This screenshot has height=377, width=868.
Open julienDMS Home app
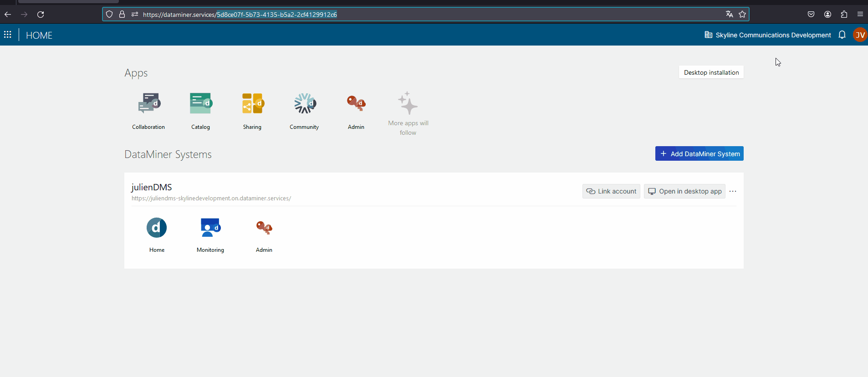(x=157, y=234)
